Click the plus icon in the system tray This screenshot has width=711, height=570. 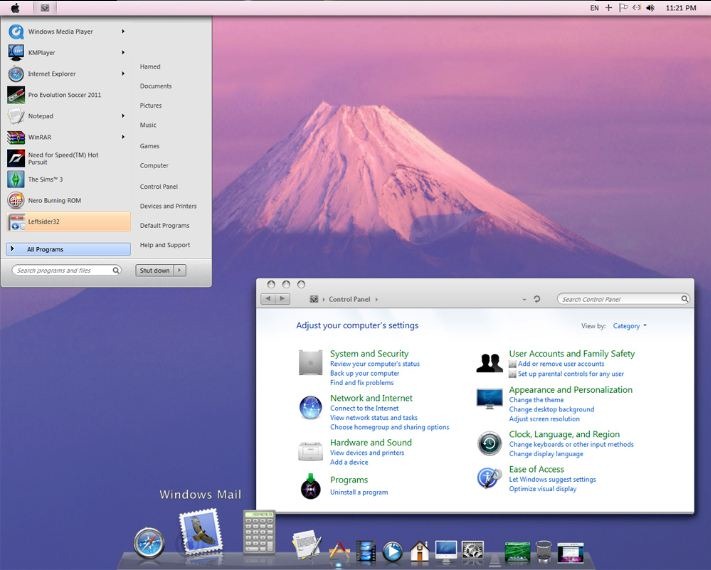tap(609, 8)
